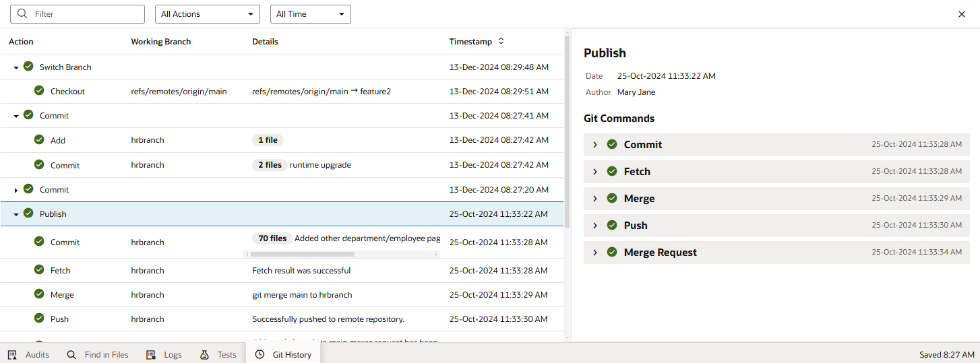Sort by the Timestamp sort arrows icon

coord(501,41)
